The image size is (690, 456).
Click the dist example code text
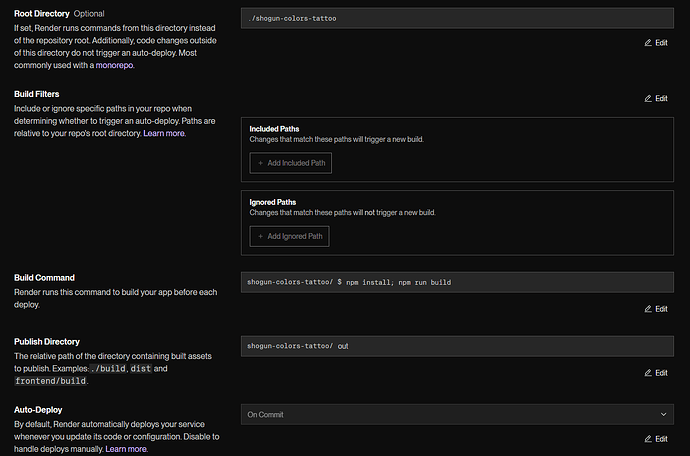(141, 368)
